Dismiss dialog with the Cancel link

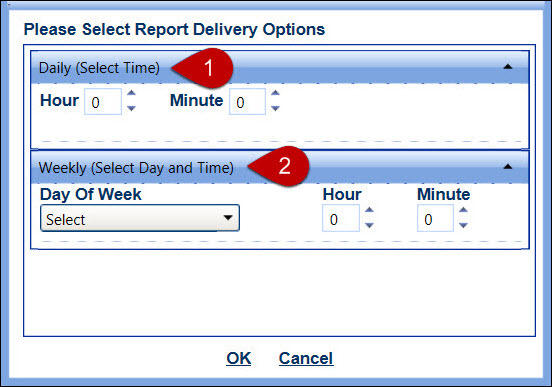[306, 358]
